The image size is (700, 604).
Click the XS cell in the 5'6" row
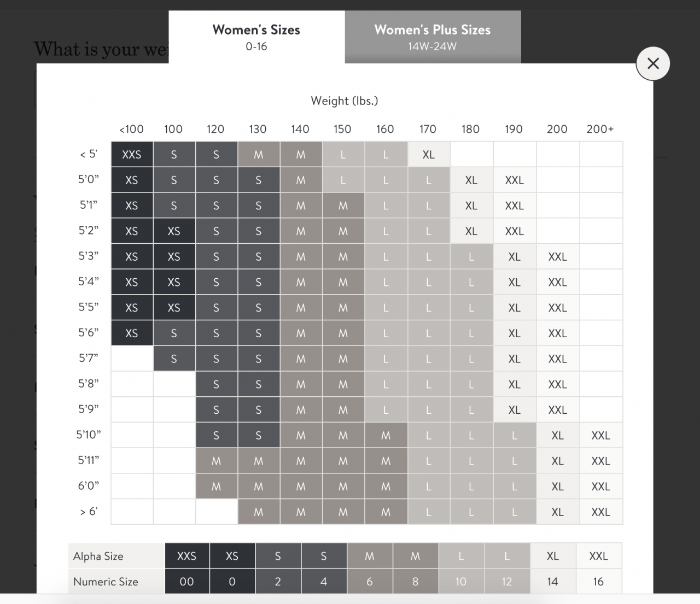(x=132, y=333)
